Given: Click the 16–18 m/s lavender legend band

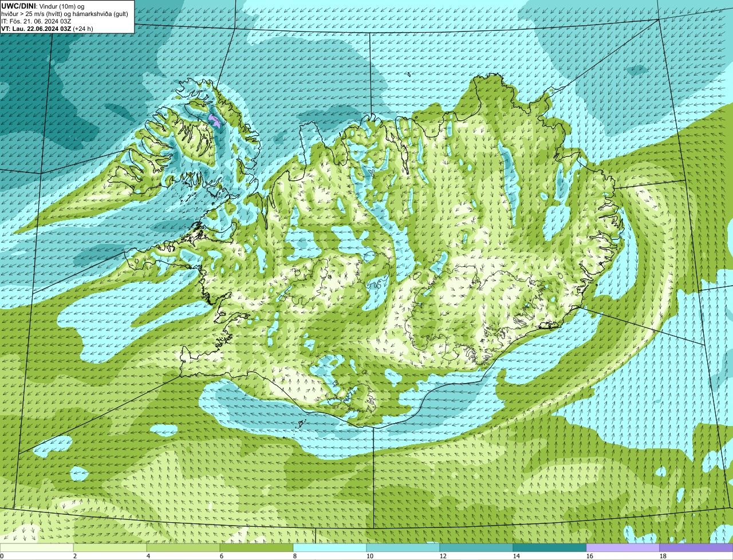Looking at the screenshot, I should point(623,547).
